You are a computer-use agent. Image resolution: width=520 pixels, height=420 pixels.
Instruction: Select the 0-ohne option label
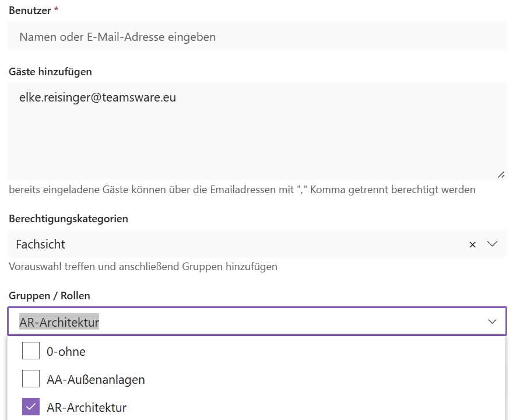[x=66, y=351]
